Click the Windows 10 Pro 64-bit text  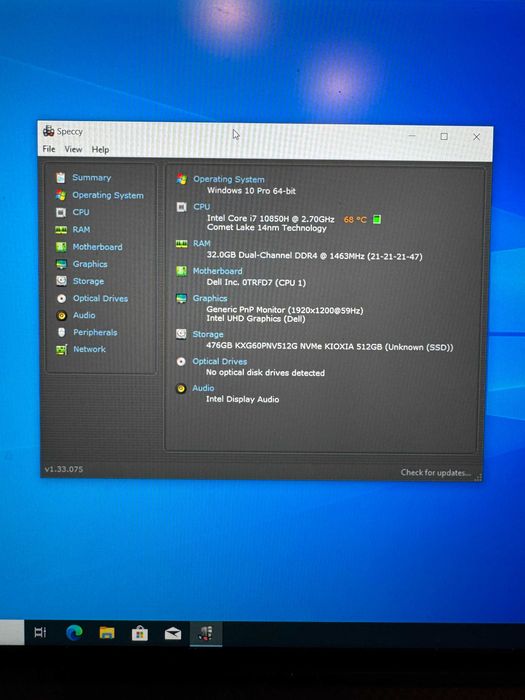coord(251,191)
